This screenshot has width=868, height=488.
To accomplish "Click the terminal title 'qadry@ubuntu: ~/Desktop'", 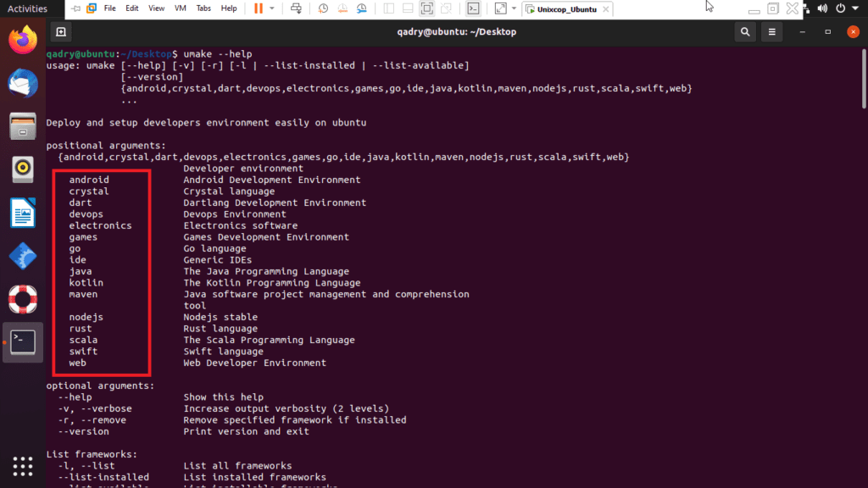I will [457, 32].
